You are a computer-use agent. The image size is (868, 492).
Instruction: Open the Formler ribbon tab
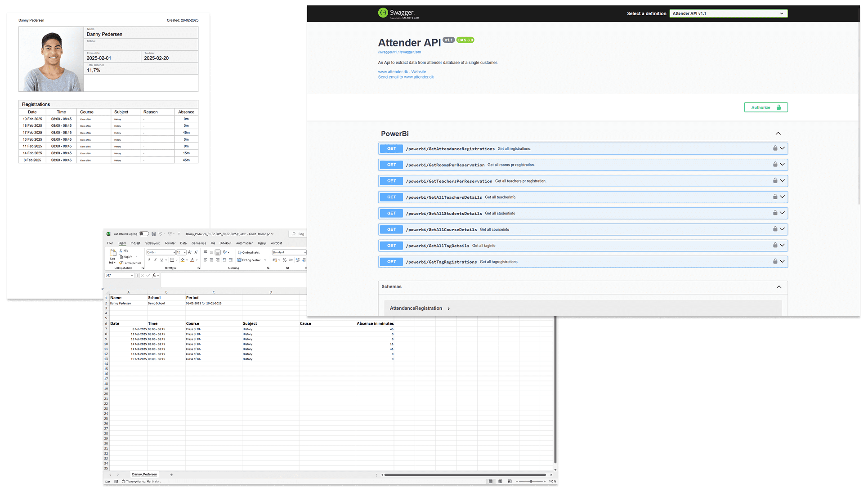[x=170, y=243]
